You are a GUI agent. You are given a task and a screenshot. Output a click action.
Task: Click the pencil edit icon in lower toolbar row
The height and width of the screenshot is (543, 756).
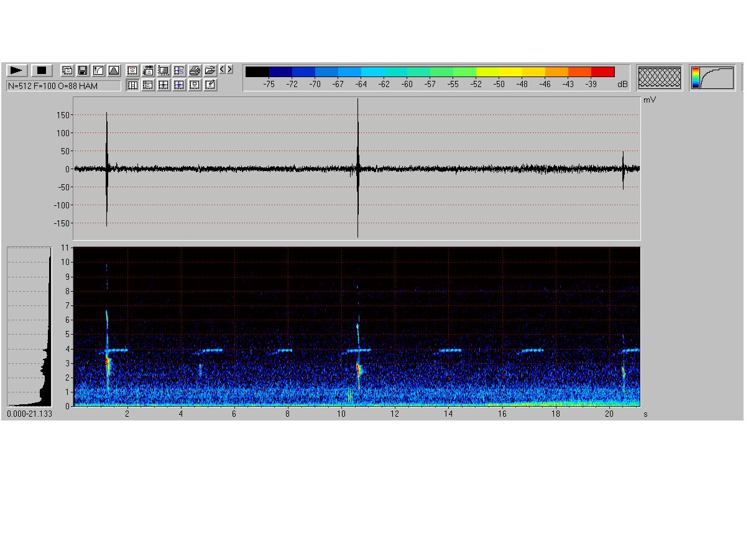(x=210, y=85)
